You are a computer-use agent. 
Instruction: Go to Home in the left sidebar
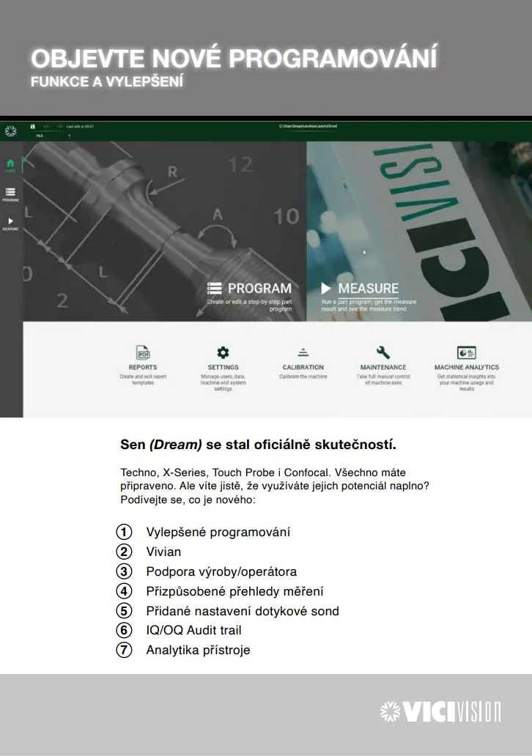10,165
